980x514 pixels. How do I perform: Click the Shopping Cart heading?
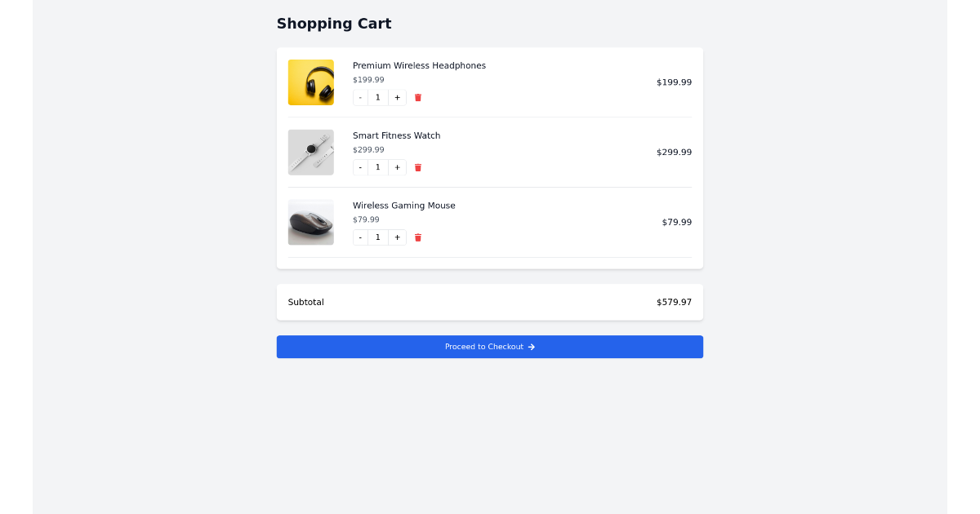pos(334,23)
